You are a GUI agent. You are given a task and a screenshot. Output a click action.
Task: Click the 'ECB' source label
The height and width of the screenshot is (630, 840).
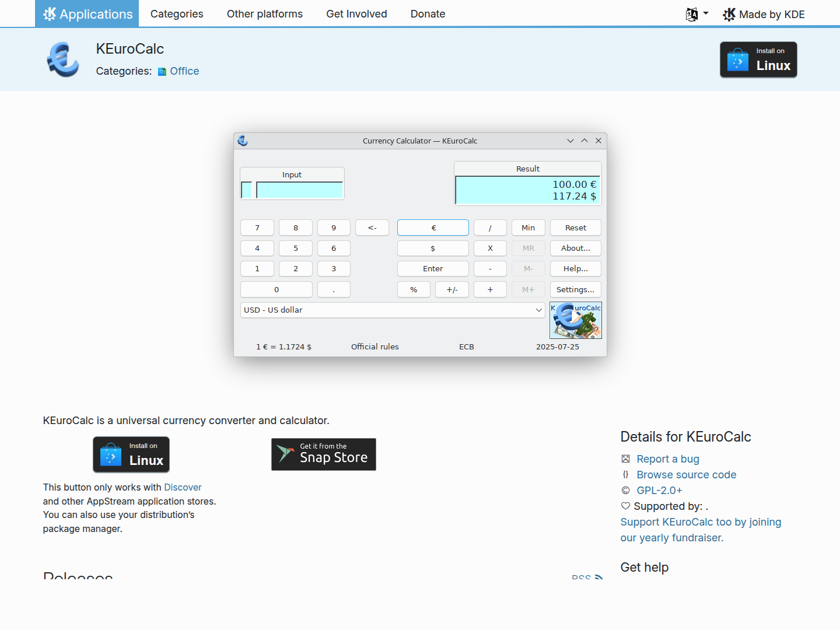(x=467, y=347)
